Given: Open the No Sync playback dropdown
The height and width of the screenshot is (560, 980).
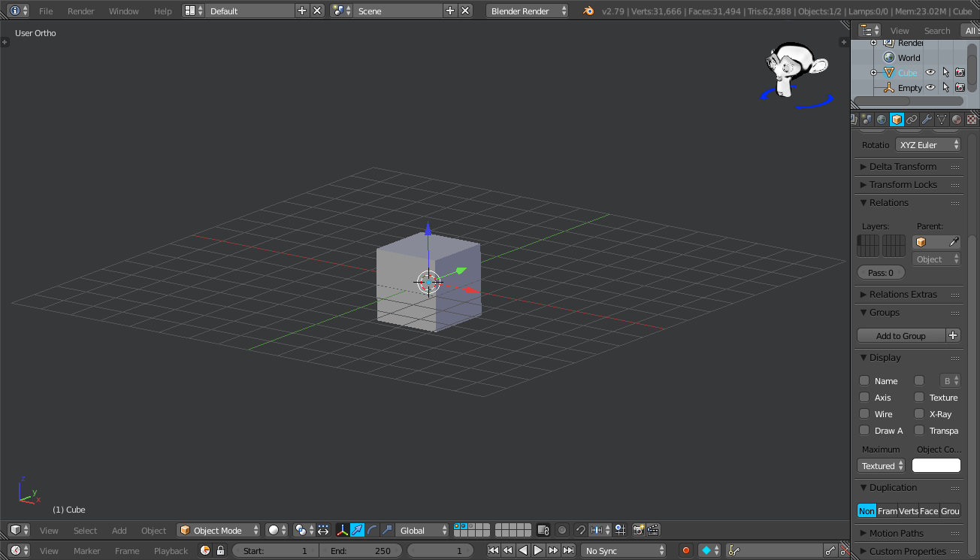Looking at the screenshot, I should [623, 551].
